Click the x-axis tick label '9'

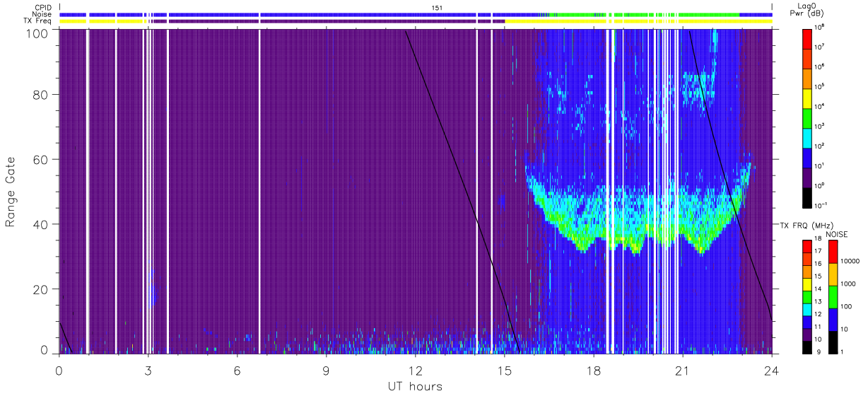327,369
